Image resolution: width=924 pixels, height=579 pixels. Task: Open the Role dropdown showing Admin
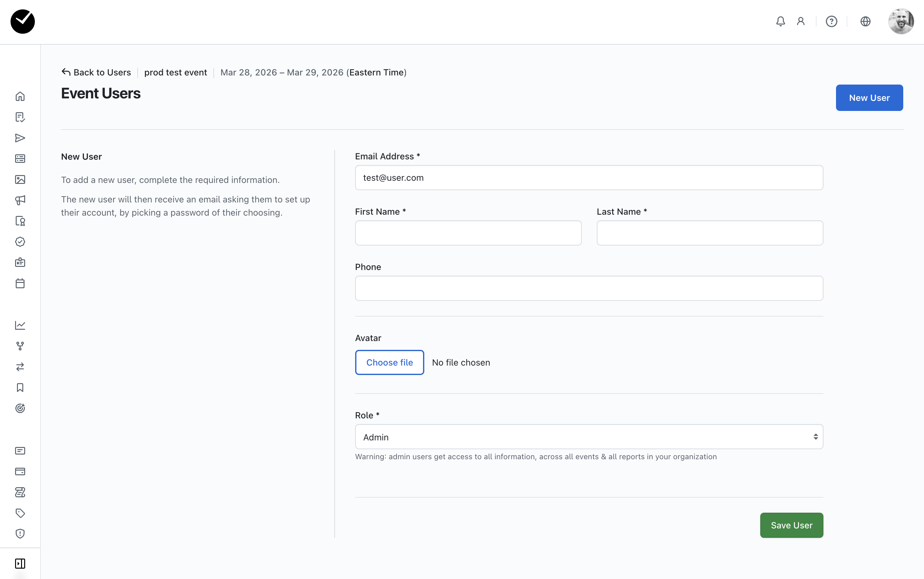pos(589,437)
